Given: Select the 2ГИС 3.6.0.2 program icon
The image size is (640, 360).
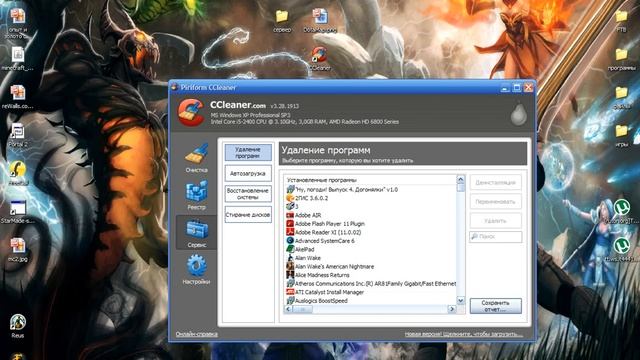Looking at the screenshot, I should (x=290, y=198).
